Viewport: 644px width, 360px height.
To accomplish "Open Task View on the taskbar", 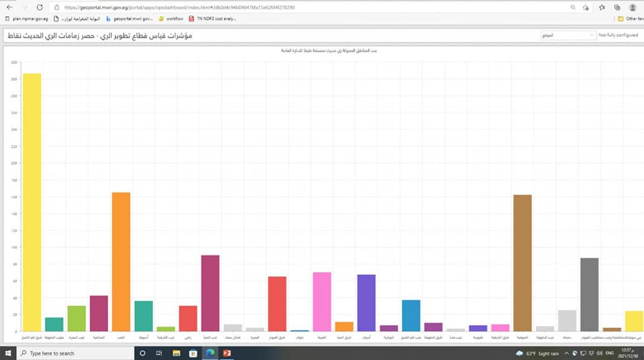I will [158, 353].
